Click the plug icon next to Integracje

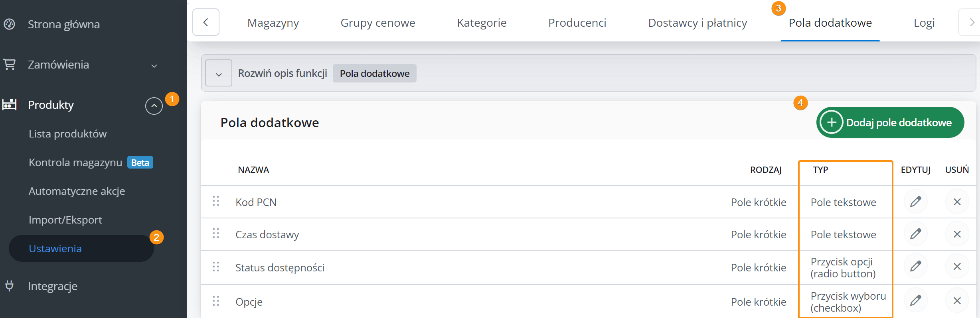(10, 286)
